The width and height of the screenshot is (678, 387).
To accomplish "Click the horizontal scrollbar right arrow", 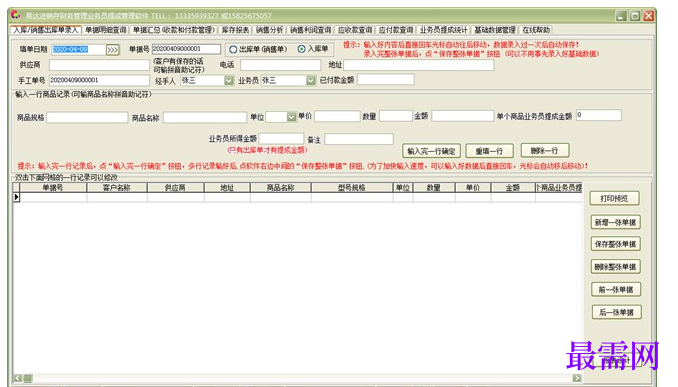I will click(577, 378).
